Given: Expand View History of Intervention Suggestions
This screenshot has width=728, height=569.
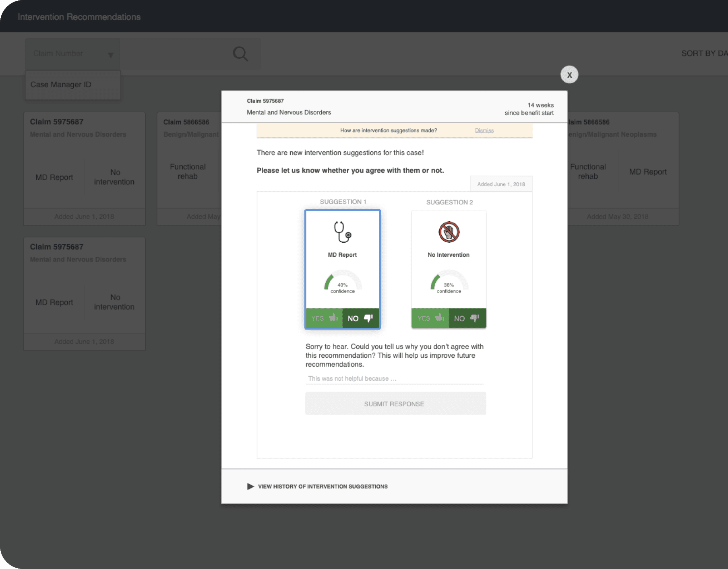Looking at the screenshot, I should point(317,487).
